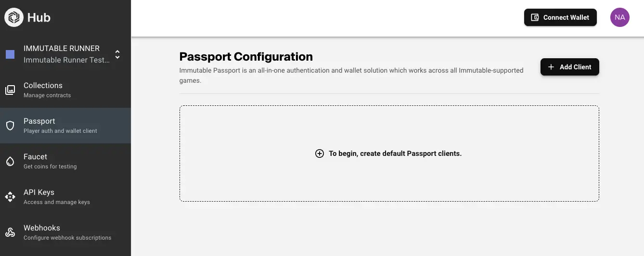Click the API Keys diamond icon
Screen dimensions: 644x256
(10, 197)
